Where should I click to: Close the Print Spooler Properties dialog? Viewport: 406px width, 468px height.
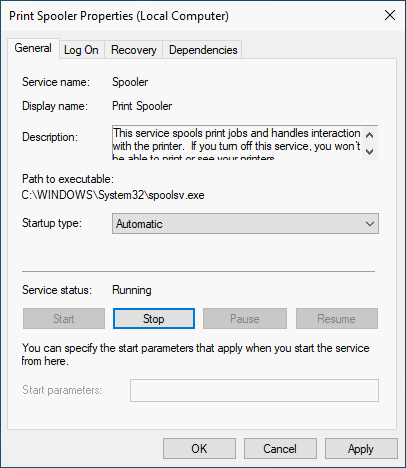click(x=390, y=15)
